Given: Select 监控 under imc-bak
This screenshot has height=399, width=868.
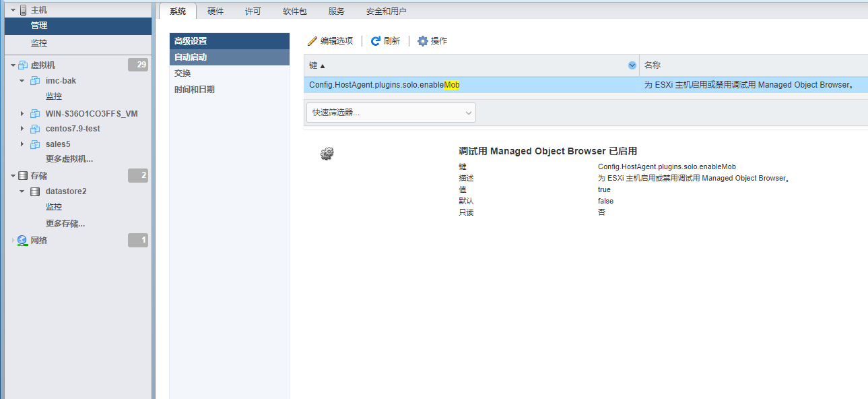Looking at the screenshot, I should [54, 96].
